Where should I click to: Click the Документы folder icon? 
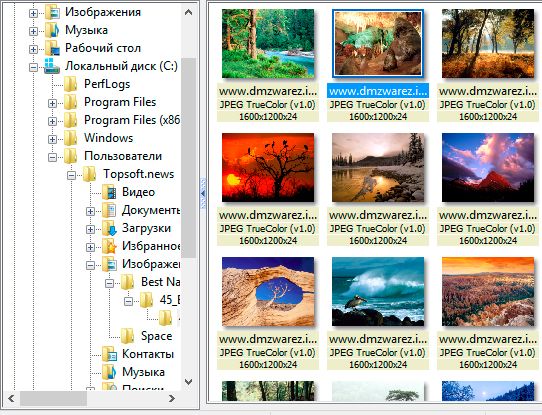(x=109, y=210)
